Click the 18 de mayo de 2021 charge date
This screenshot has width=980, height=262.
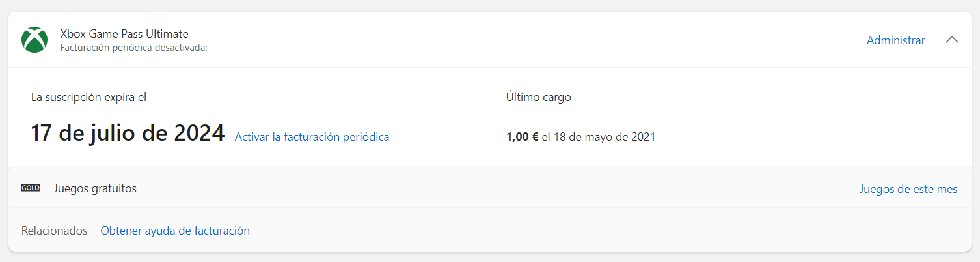click(604, 137)
